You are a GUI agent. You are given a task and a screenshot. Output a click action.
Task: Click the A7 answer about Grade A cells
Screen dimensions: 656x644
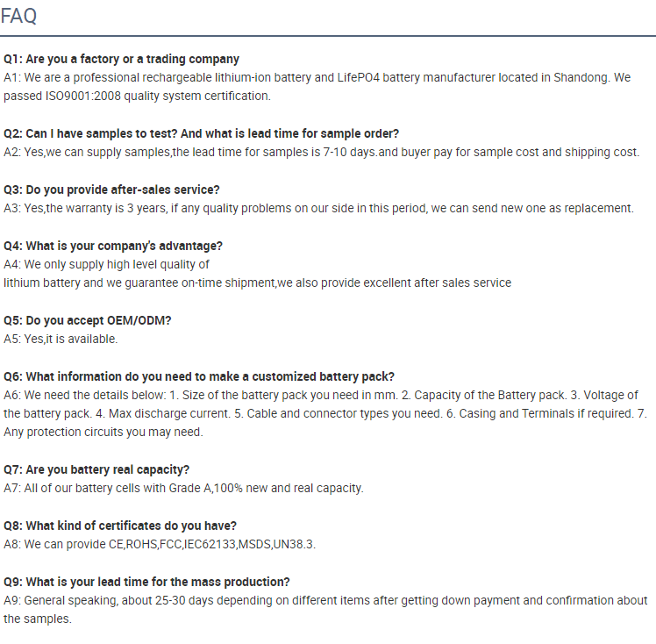click(183, 488)
